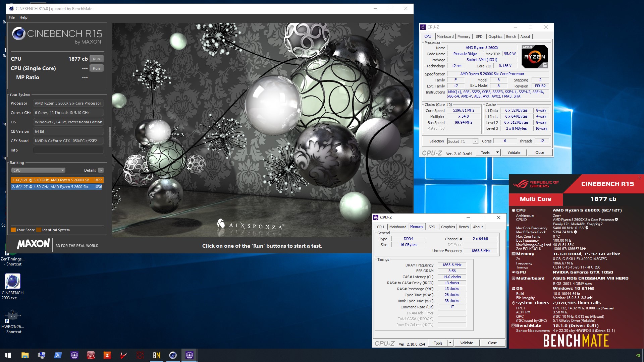Switch to BenchMate via BM taskbar icon
This screenshot has height=362, width=644.
tap(156, 355)
